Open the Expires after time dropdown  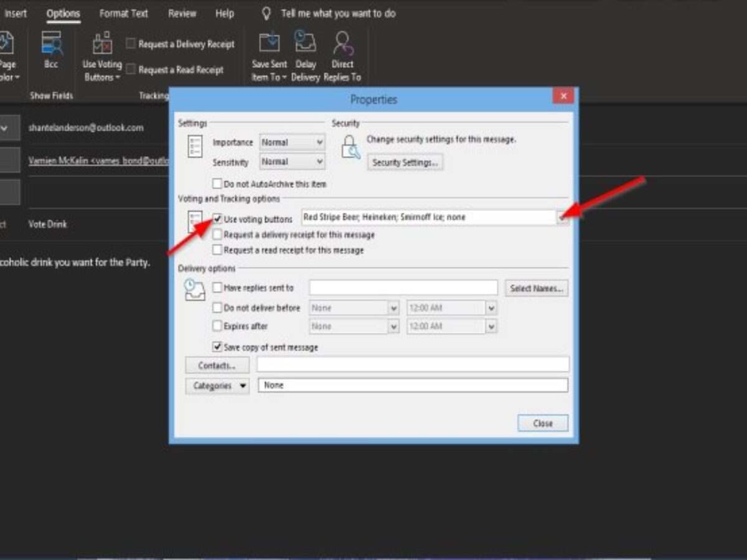491,326
